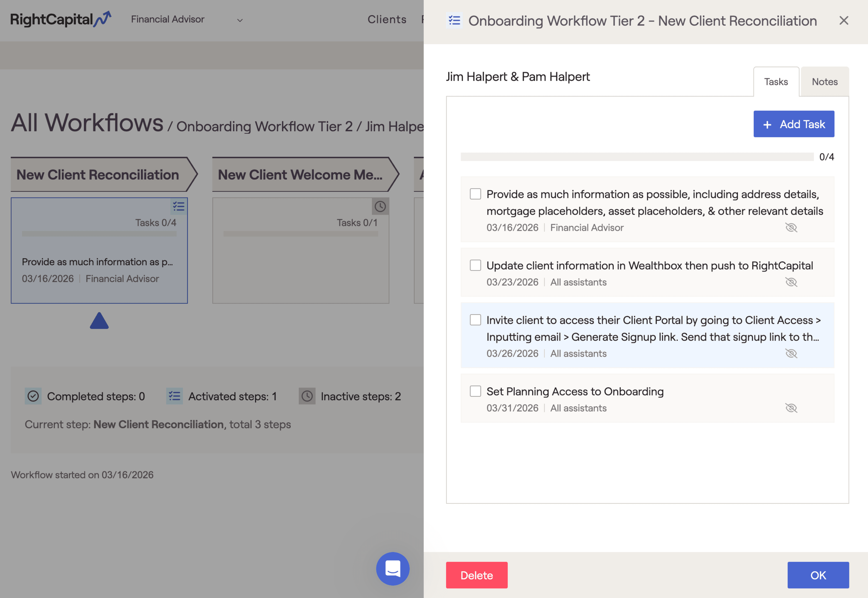Click the blue triangle under the current step
This screenshot has height=598, width=868.
point(99,320)
